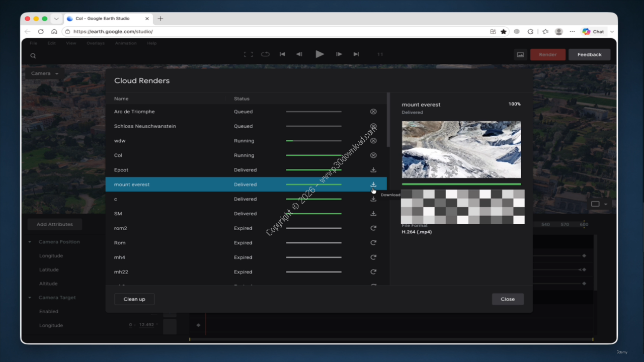The width and height of the screenshot is (644, 362).
Task: Click the Clean up button
Action: [x=134, y=299]
